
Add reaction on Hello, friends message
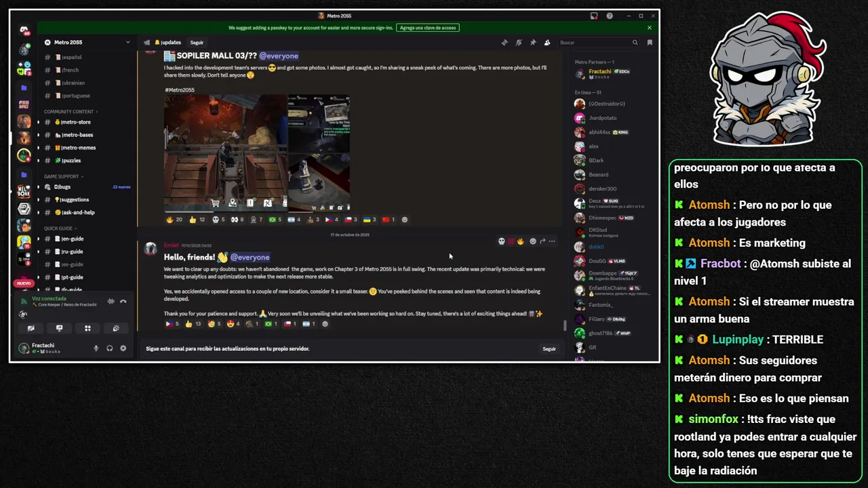(325, 324)
